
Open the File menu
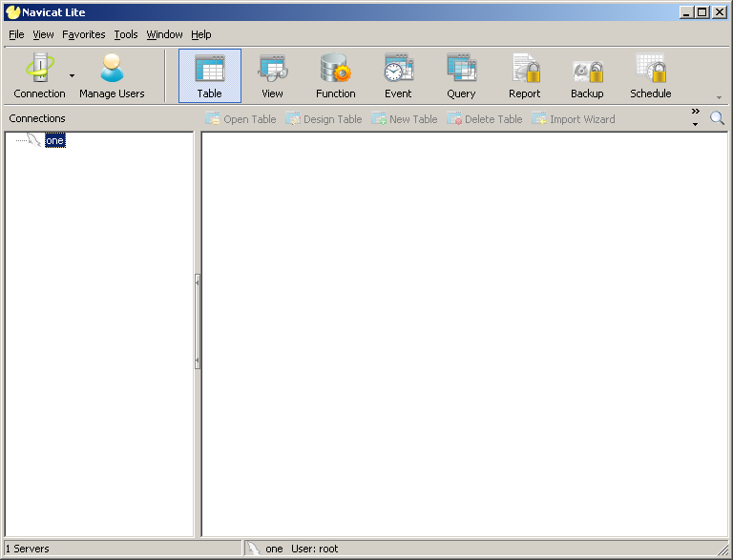pos(16,34)
